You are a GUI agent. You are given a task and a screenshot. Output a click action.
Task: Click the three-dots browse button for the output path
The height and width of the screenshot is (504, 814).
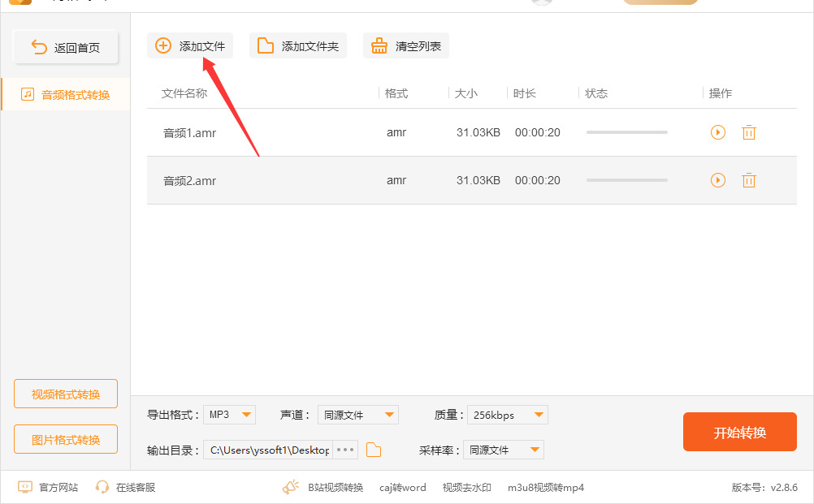345,450
